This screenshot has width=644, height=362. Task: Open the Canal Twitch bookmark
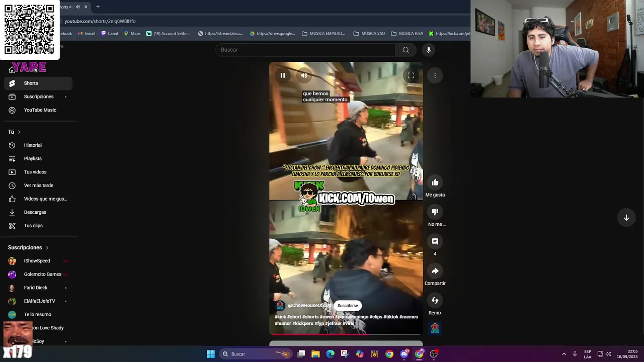coord(109,34)
